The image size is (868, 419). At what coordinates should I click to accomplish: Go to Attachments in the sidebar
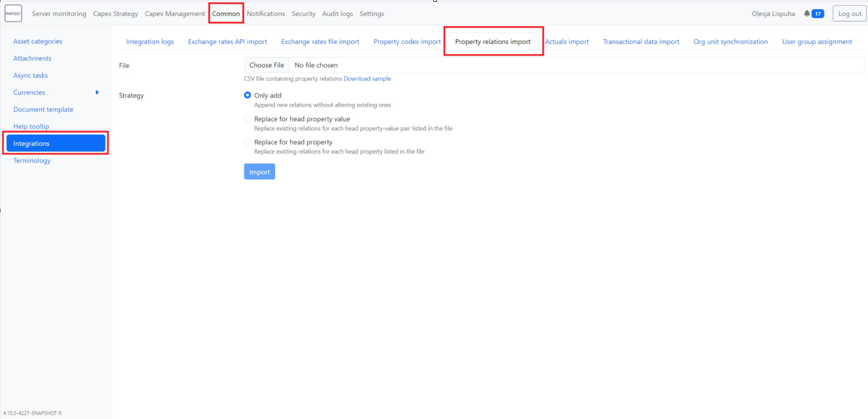pyautogui.click(x=32, y=58)
